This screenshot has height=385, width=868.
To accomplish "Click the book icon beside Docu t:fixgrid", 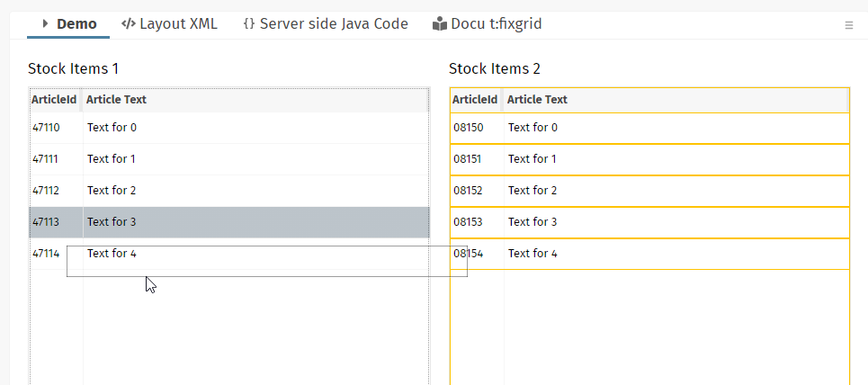I will (x=439, y=23).
